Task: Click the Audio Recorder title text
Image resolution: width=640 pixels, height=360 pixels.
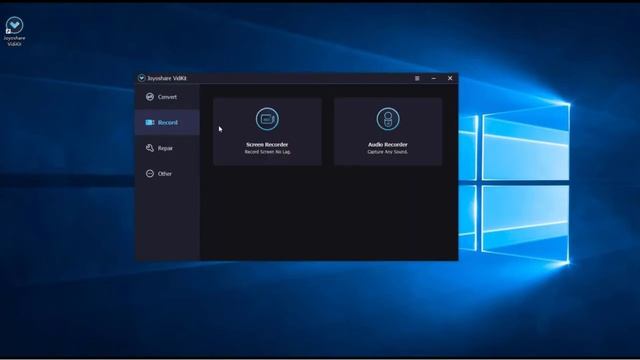Action: point(388,144)
